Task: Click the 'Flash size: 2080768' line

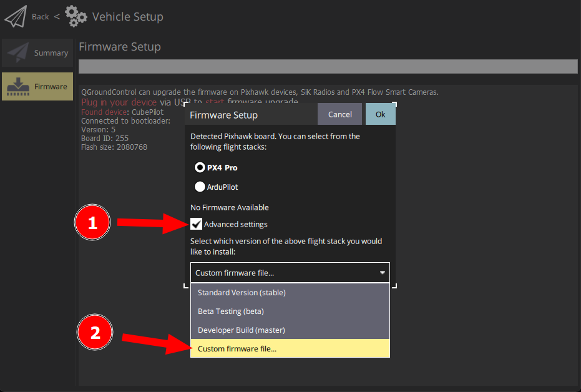Action: (x=114, y=147)
